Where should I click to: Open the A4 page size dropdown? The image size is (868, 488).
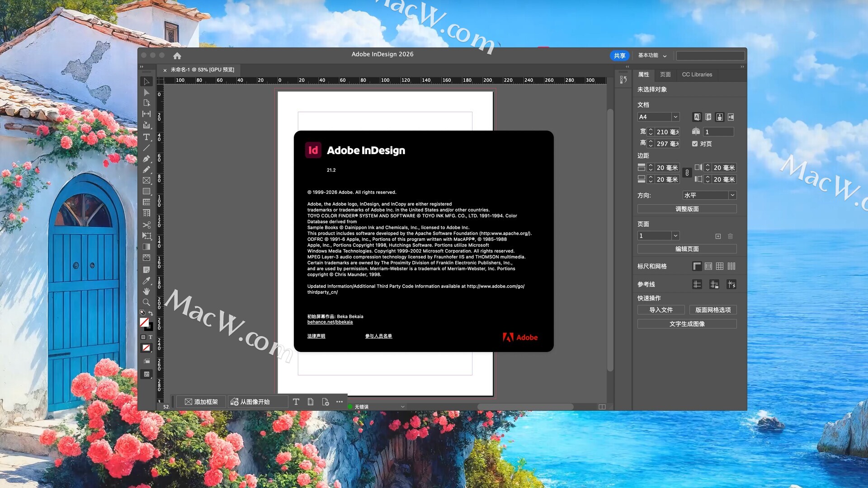(x=675, y=117)
